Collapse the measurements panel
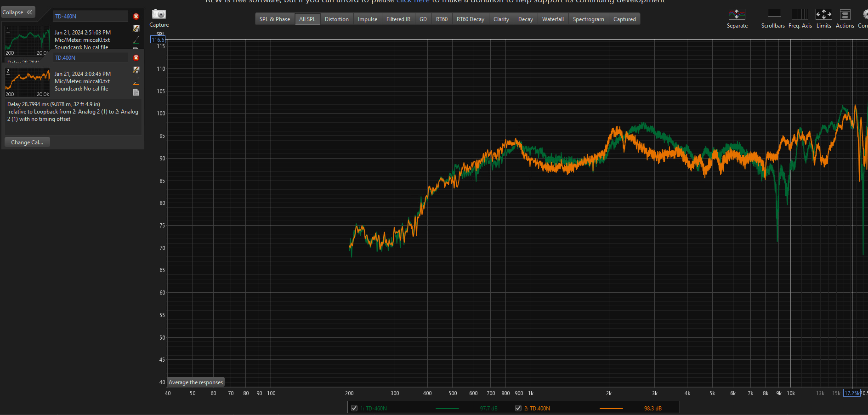 pyautogui.click(x=18, y=12)
